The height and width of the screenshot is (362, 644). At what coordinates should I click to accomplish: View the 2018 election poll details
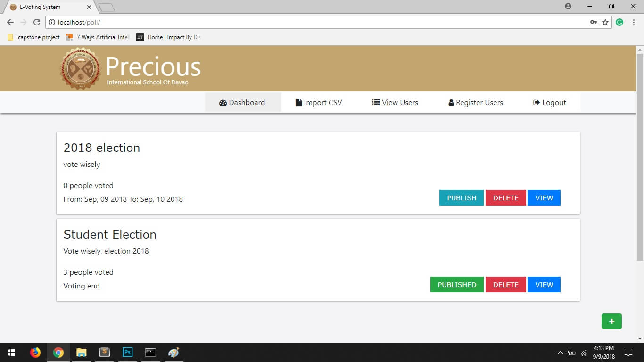click(544, 197)
